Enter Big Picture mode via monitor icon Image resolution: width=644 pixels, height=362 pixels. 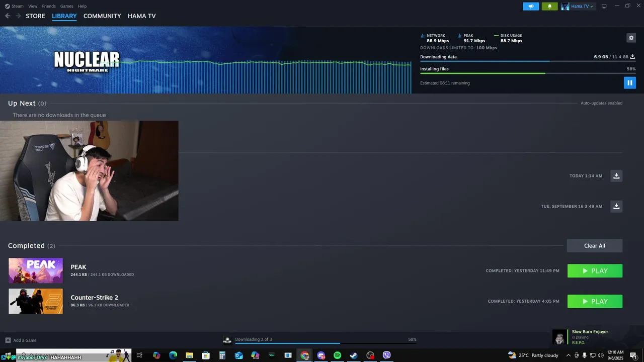pos(604,6)
